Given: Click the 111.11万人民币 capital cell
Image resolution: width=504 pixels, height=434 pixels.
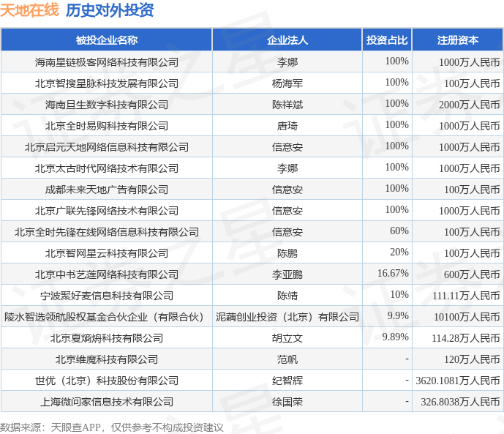Looking at the screenshot, I should [x=457, y=295].
